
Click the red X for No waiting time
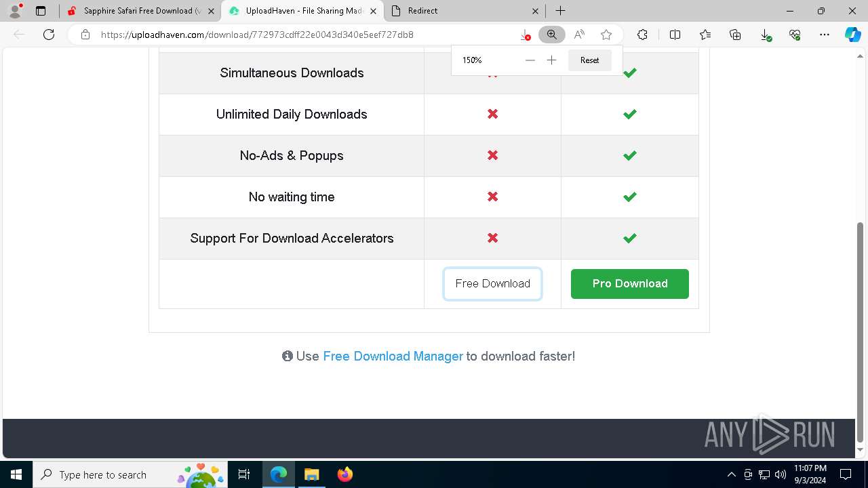(493, 197)
